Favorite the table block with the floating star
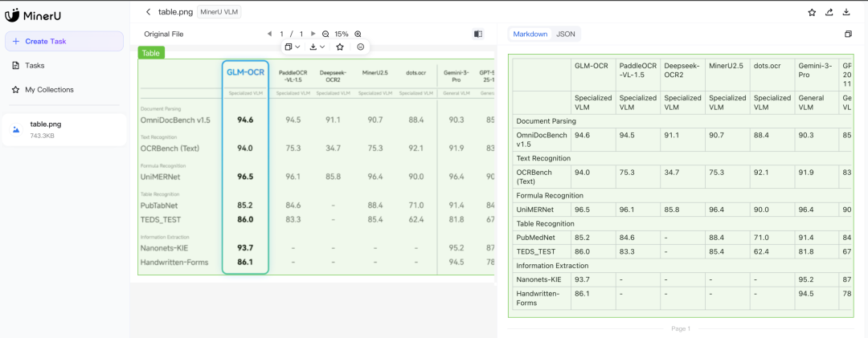This screenshot has height=338, width=868. 340,47
